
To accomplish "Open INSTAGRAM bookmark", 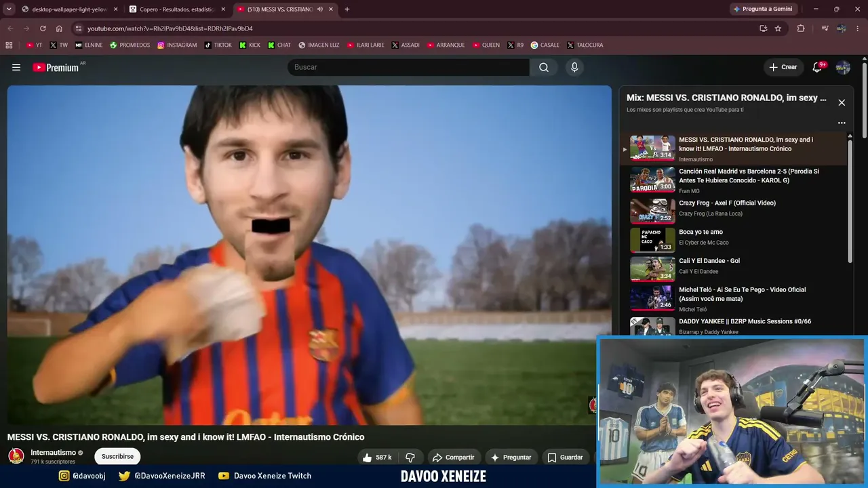I will (177, 45).
